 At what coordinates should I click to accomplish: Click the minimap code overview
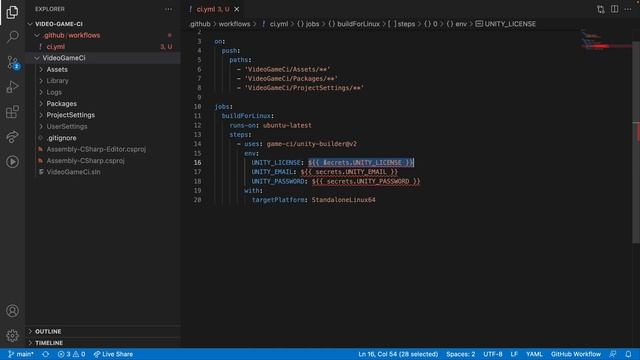tap(607, 41)
